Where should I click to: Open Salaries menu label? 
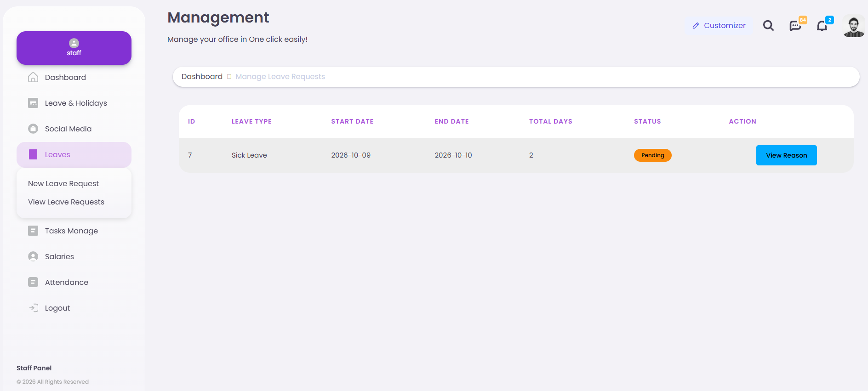point(59,256)
